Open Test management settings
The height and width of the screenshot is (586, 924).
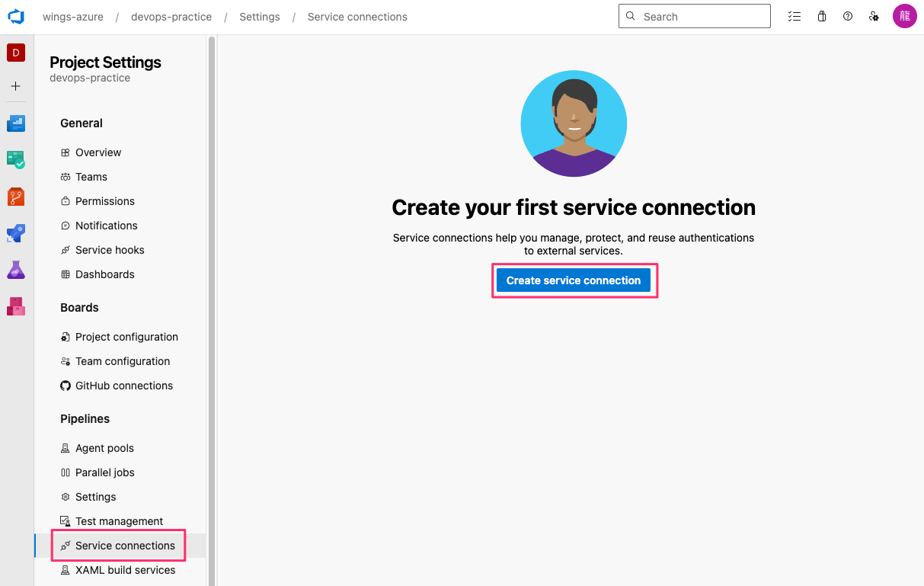tap(120, 521)
